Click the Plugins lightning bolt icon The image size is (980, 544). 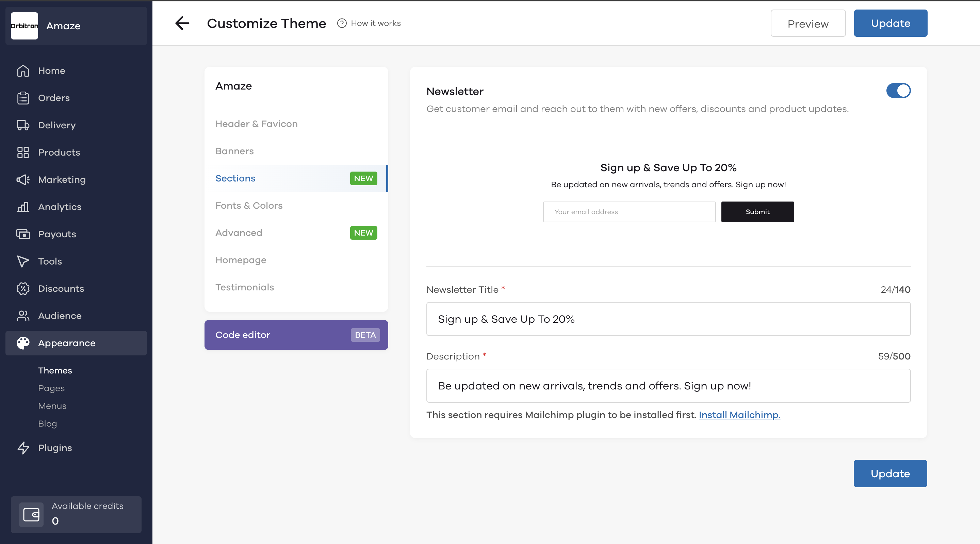coord(23,448)
